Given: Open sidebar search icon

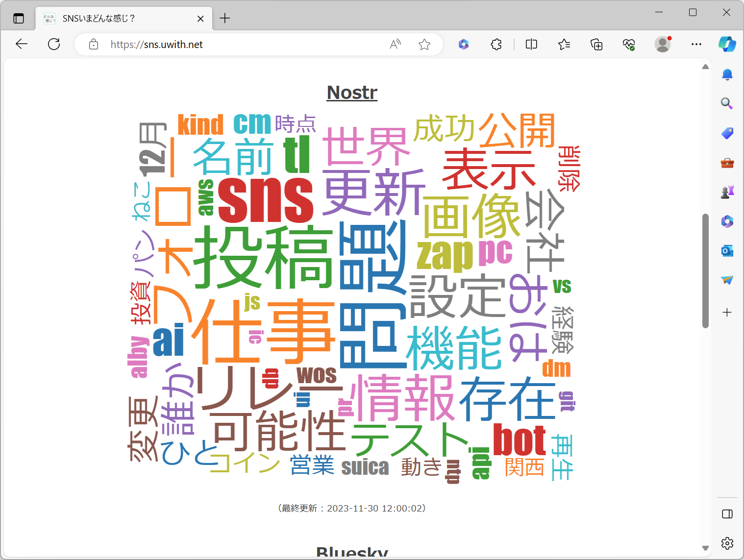Looking at the screenshot, I should coord(727,103).
